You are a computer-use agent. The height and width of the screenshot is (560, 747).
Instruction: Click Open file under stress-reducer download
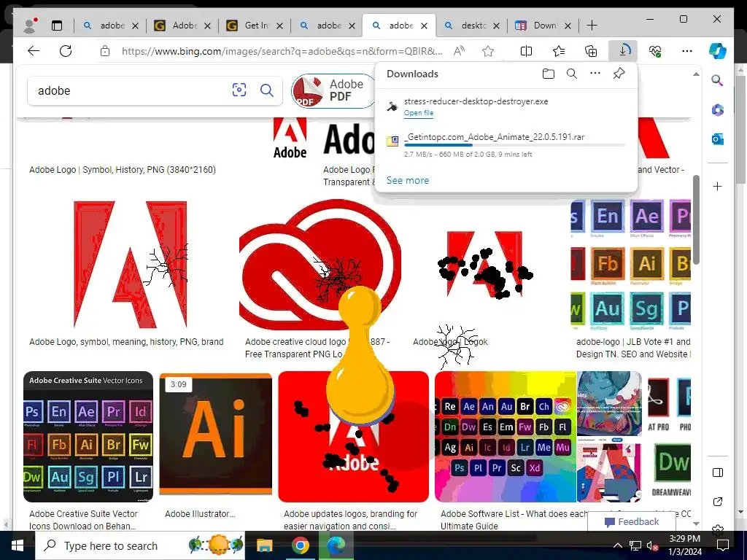(x=419, y=113)
